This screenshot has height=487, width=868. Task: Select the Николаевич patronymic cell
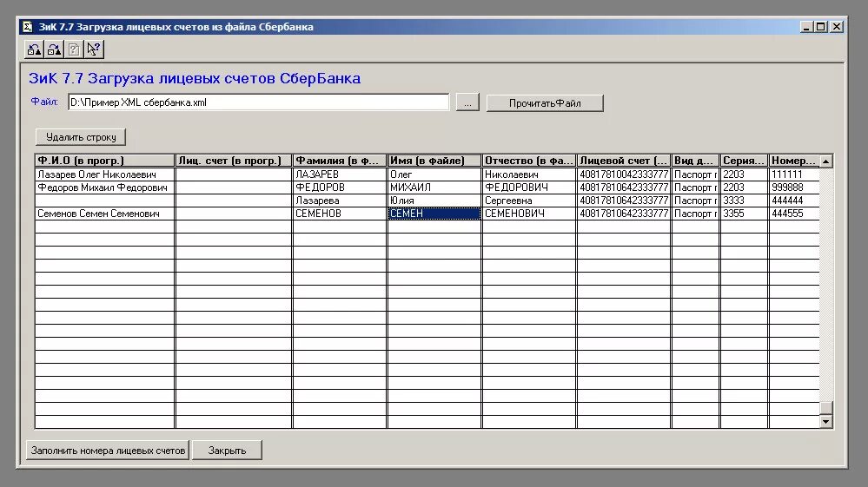coord(528,174)
